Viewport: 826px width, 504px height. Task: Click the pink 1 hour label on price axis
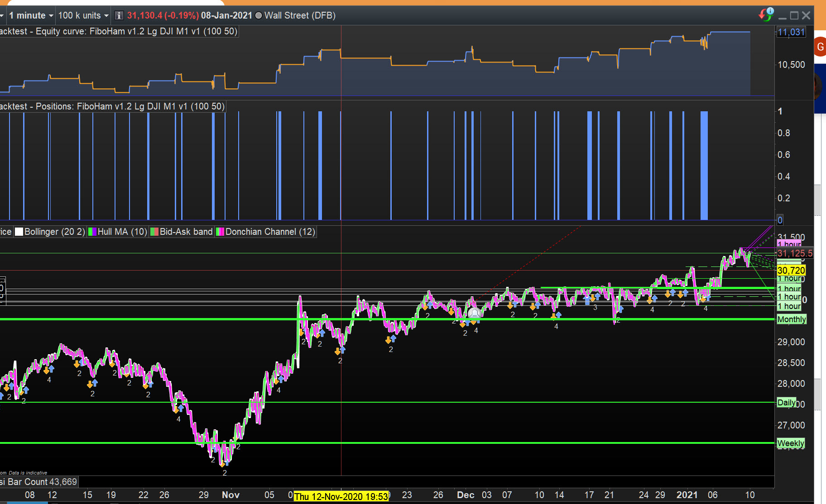[789, 244]
